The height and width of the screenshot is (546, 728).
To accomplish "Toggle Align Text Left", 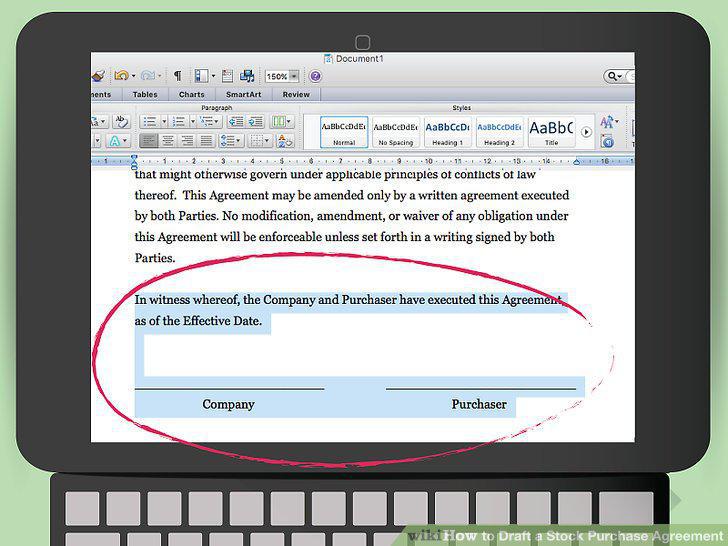I will point(149,141).
